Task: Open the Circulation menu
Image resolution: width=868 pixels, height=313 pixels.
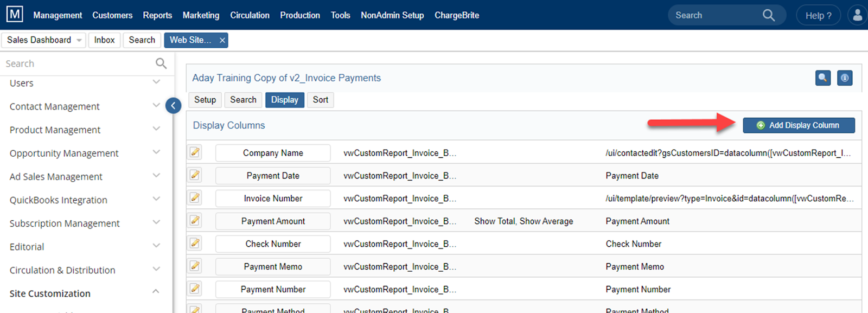Action: 250,15
